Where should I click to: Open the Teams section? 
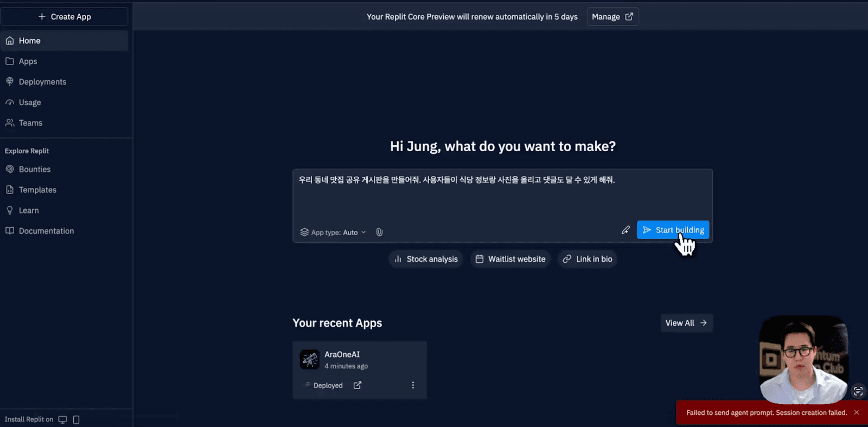point(64,123)
